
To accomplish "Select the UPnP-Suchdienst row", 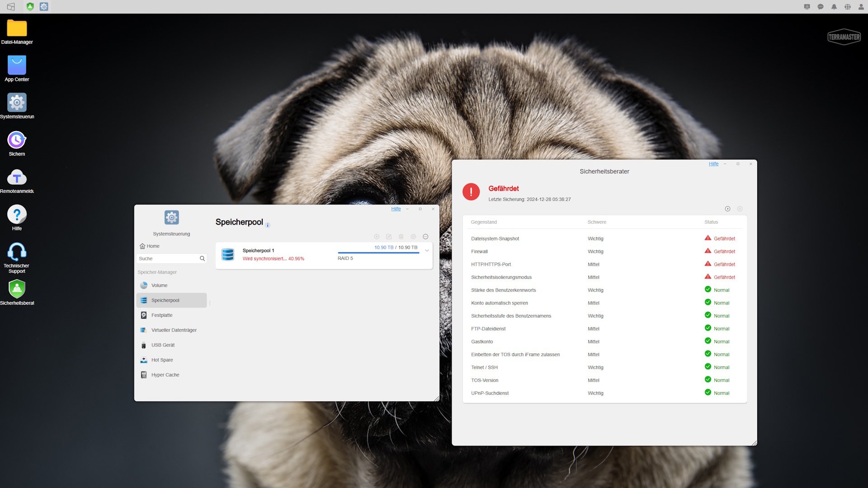I will 604,393.
